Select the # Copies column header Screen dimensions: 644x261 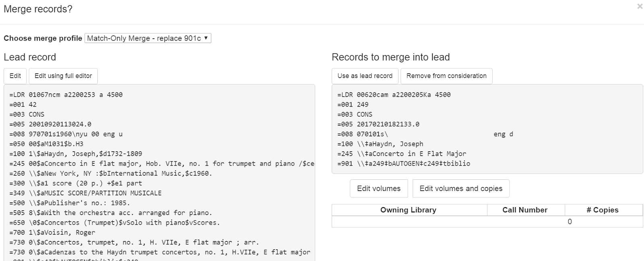pos(603,210)
